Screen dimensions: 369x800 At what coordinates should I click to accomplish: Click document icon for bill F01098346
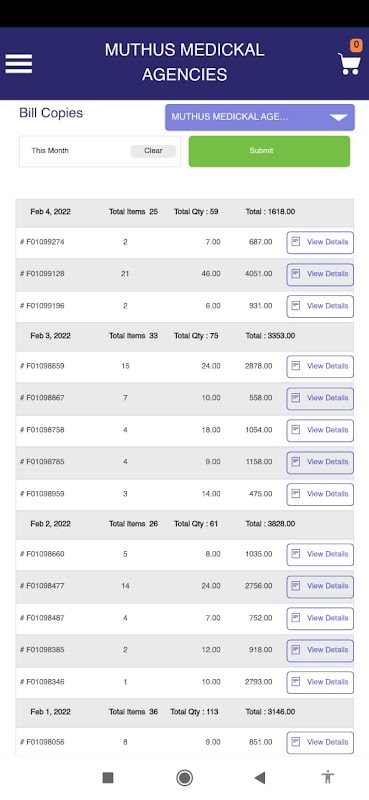pyautogui.click(x=296, y=682)
